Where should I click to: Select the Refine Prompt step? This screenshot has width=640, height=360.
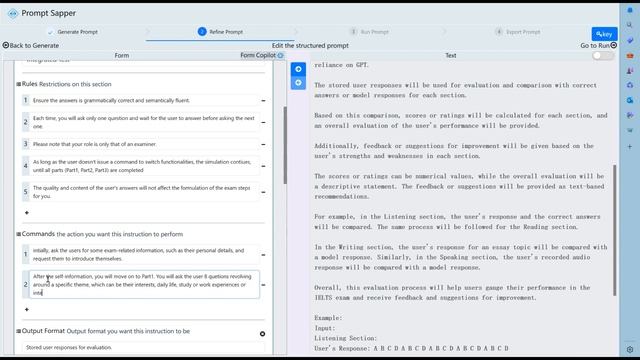click(220, 31)
